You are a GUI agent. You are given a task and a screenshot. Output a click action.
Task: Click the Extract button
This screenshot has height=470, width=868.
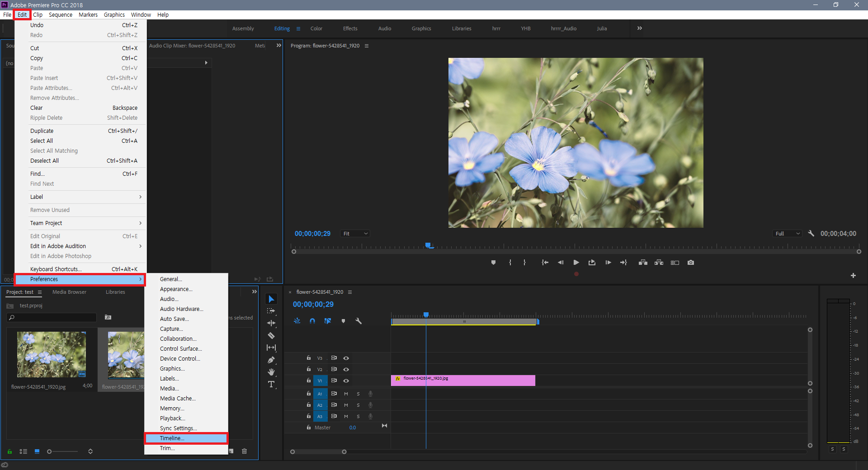coord(659,263)
